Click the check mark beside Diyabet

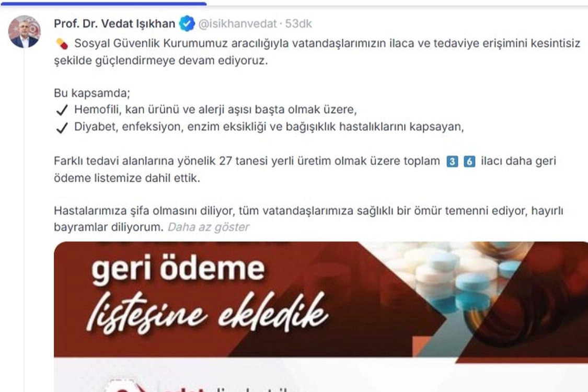tap(62, 128)
